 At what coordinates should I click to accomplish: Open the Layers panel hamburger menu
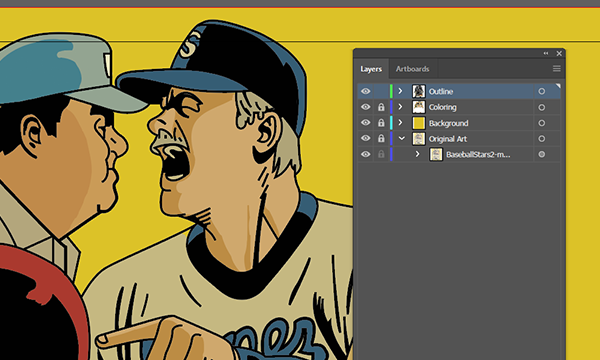[x=556, y=68]
